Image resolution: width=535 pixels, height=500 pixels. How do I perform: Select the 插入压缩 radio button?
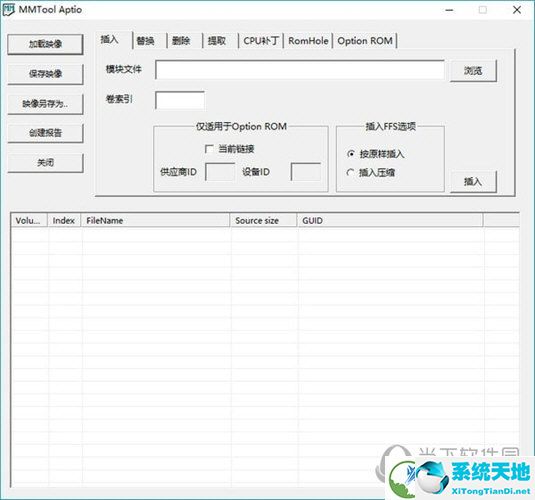[350, 173]
